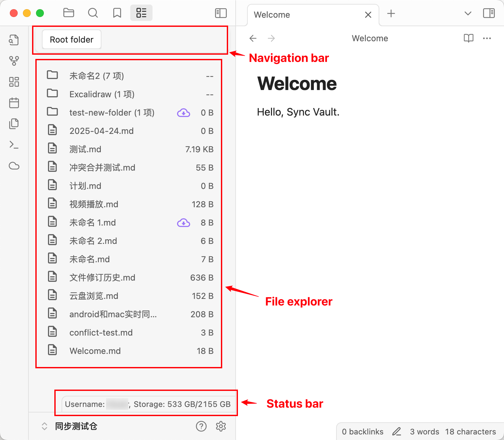Open the command palette terminal icon
The image size is (504, 440).
tap(14, 145)
